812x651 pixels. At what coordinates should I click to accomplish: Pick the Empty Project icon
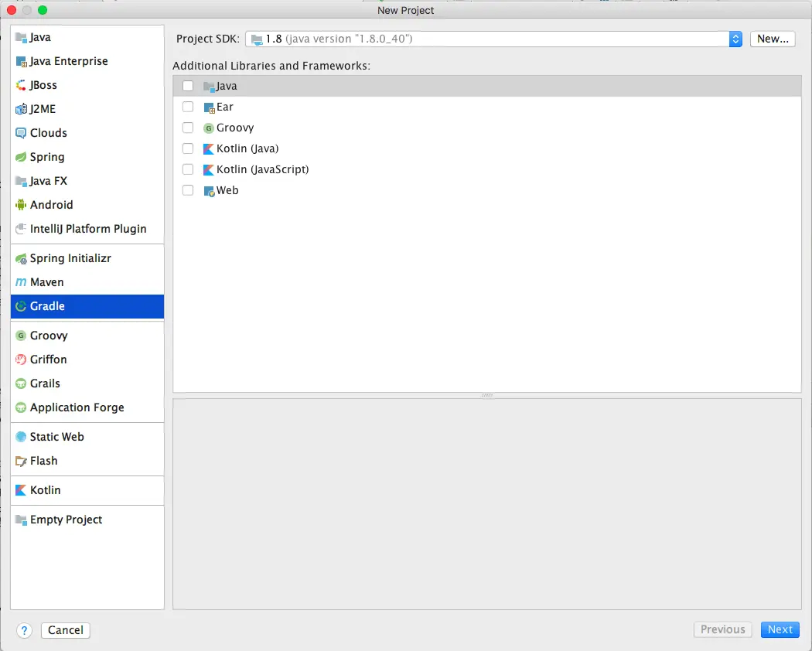pos(21,520)
